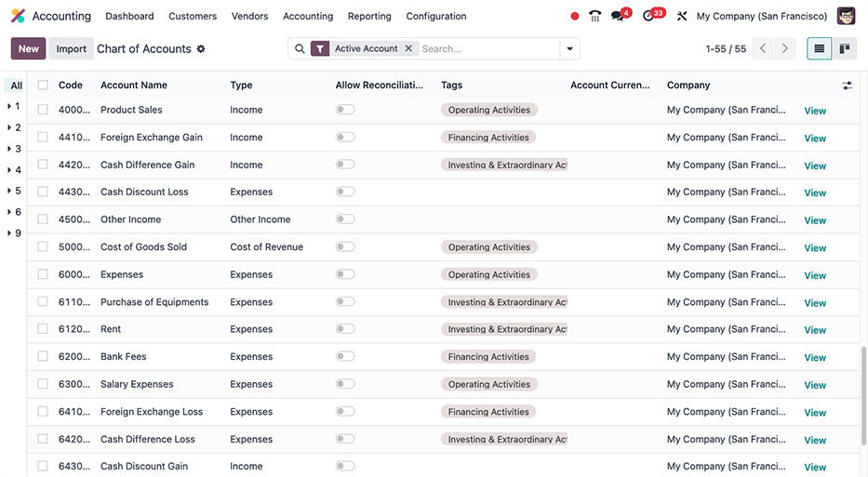Open the Reporting menu
The width and height of the screenshot is (868, 477).
coord(369,16)
